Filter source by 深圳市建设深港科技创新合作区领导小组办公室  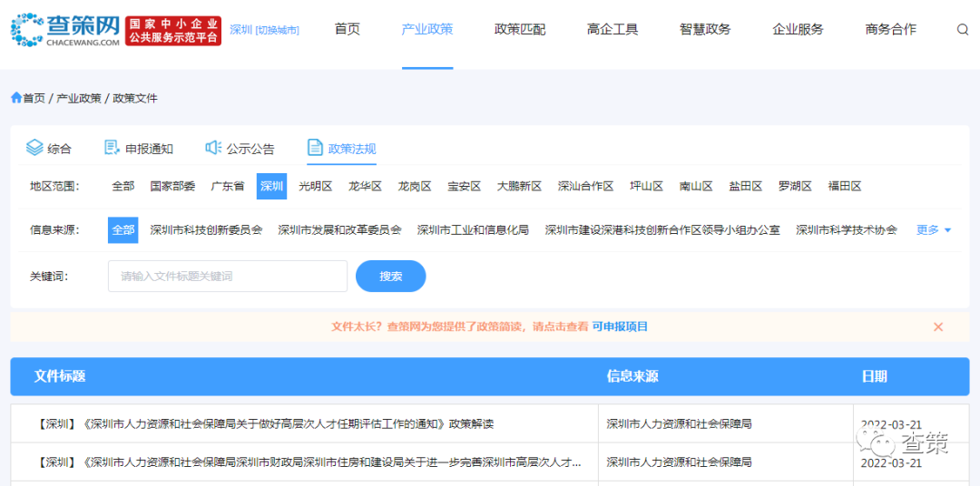(x=662, y=230)
